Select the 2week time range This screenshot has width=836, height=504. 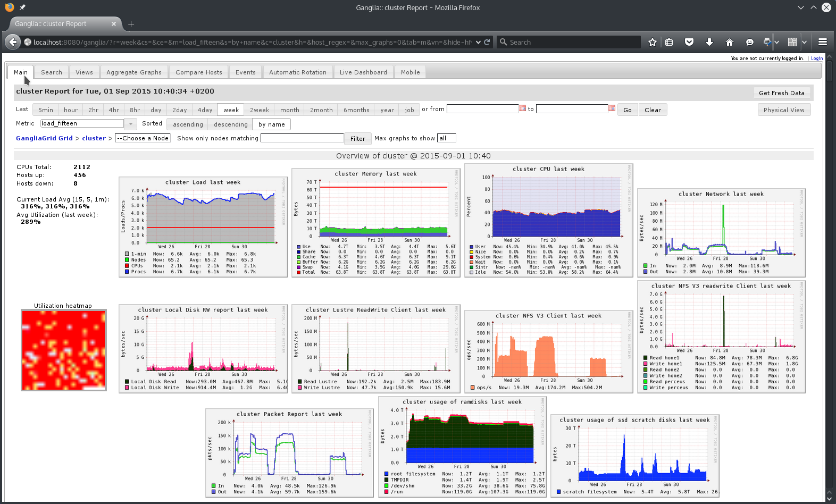coord(260,110)
